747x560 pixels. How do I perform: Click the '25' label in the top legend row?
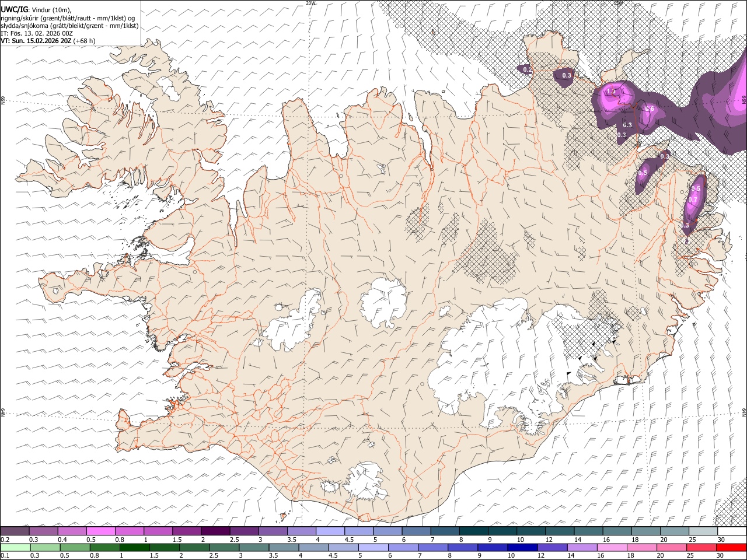click(692, 540)
